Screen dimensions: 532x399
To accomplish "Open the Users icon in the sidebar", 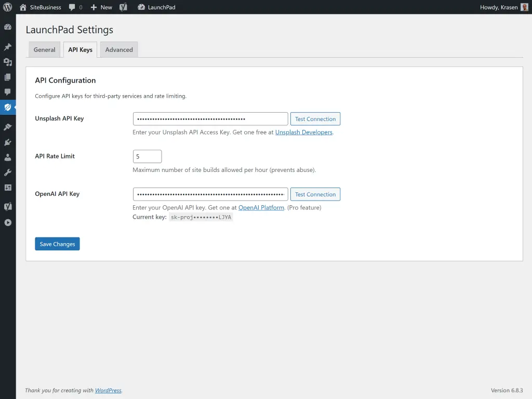I will [7, 157].
